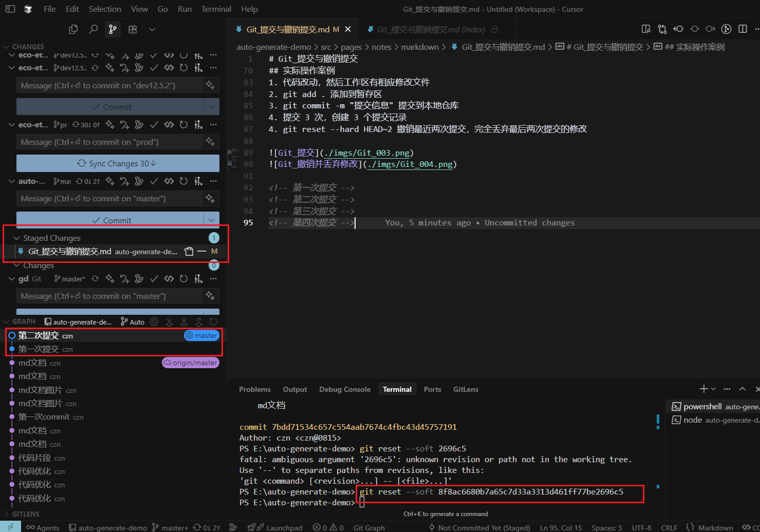Open Commit dropdown arrow for dev12.5.2
The width and height of the screenshot is (760, 532).
(211, 107)
